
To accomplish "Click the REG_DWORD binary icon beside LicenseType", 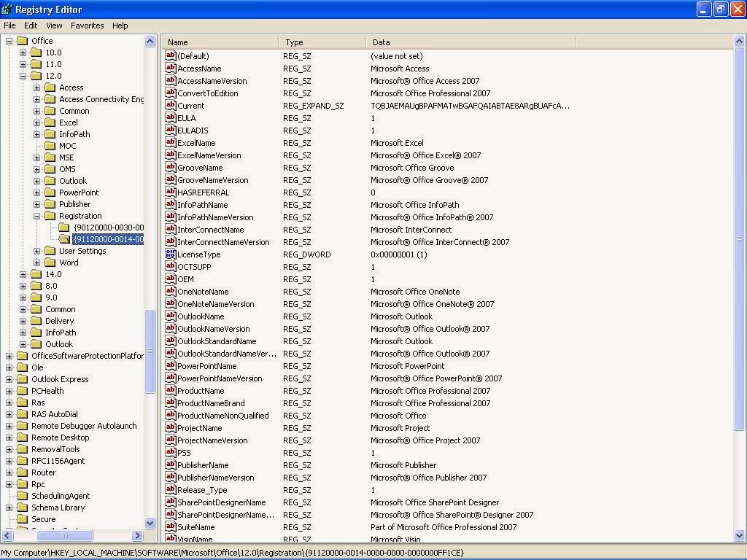I will (x=171, y=254).
